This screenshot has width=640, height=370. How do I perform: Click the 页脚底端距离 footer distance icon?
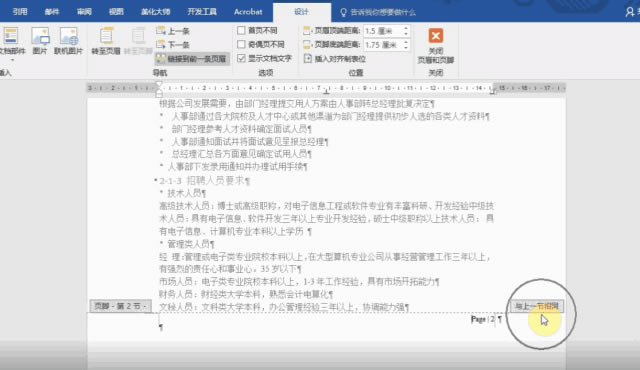click(307, 44)
